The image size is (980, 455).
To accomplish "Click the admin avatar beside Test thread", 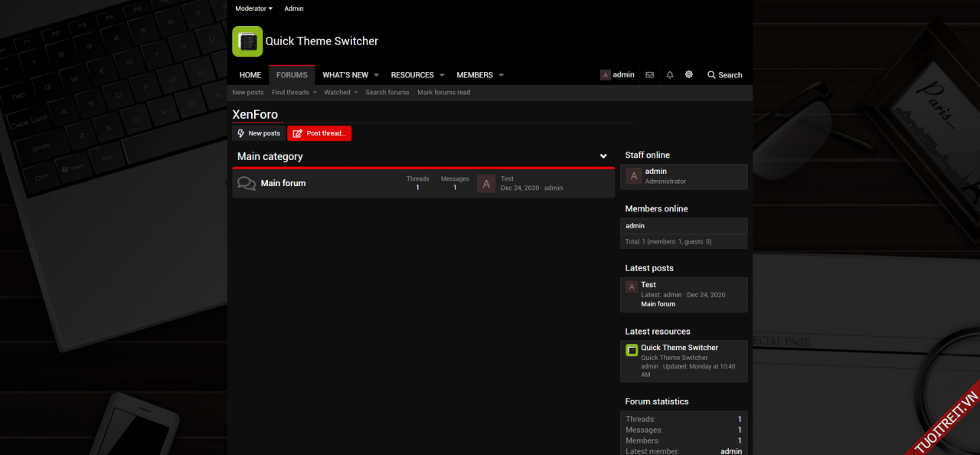I will tap(485, 184).
